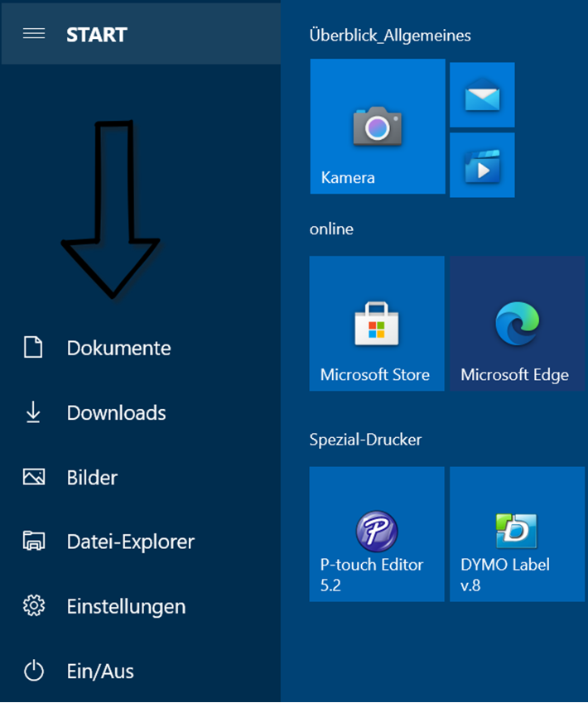This screenshot has width=588, height=703.
Task: Click the Ein/Aus power icon
Action: pyautogui.click(x=34, y=671)
